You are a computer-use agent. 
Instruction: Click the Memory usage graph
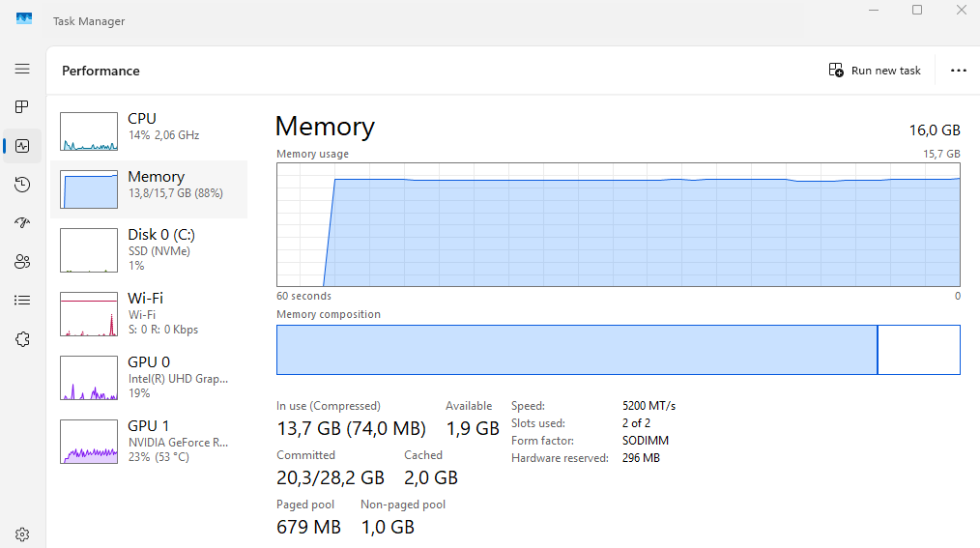[619, 225]
